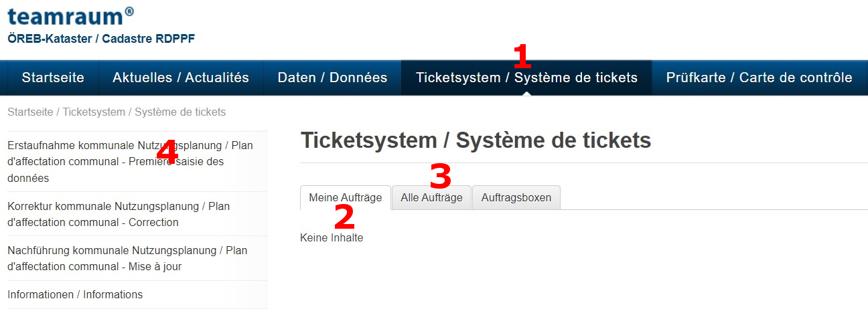Open the Aktuelles / Actualités menu item

click(x=181, y=78)
